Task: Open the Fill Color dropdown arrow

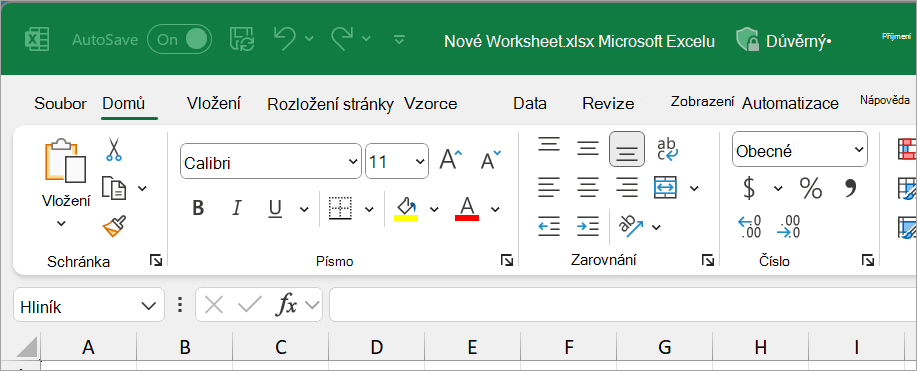Action: click(x=434, y=209)
